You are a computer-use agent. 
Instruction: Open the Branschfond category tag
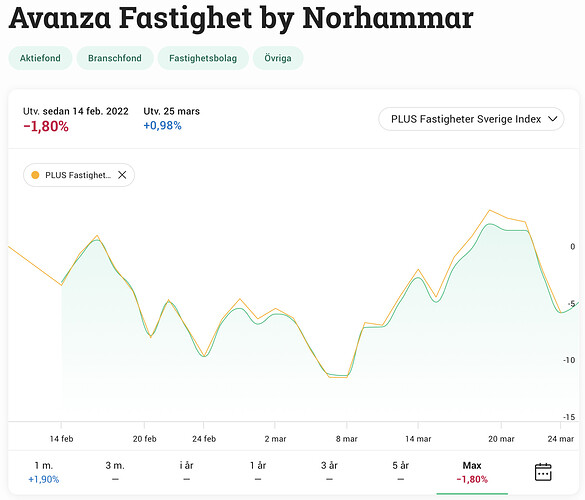pyautogui.click(x=115, y=58)
